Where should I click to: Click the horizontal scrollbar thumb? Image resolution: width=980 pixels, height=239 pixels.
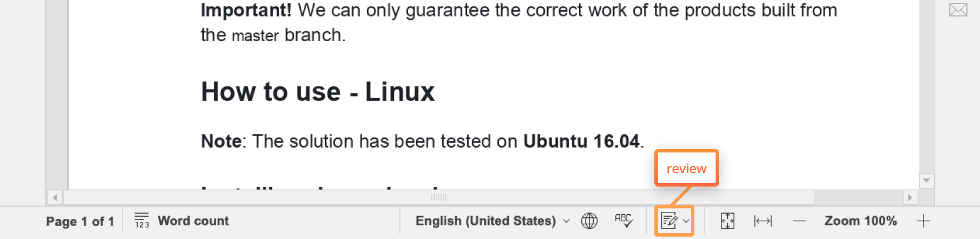439,197
